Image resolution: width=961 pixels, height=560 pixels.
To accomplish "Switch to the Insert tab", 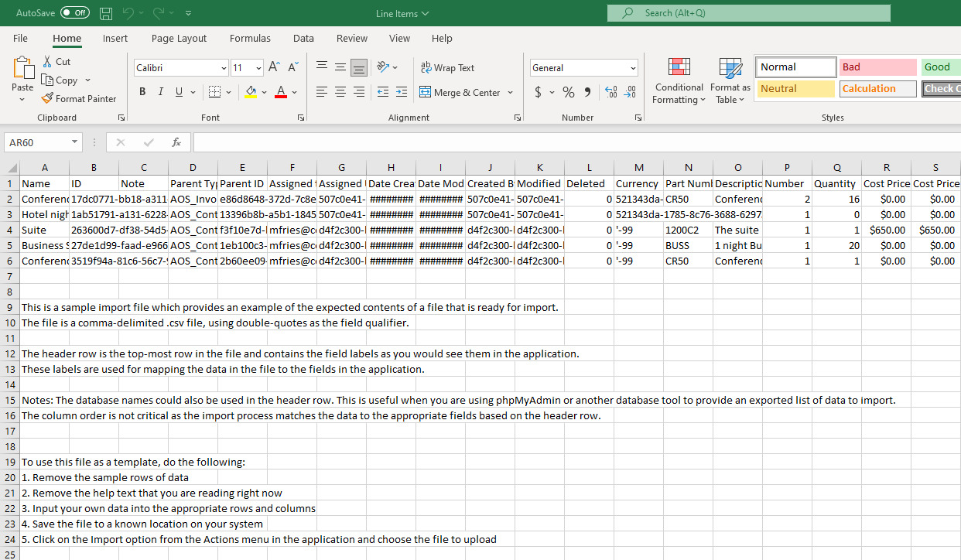I will 115,38.
